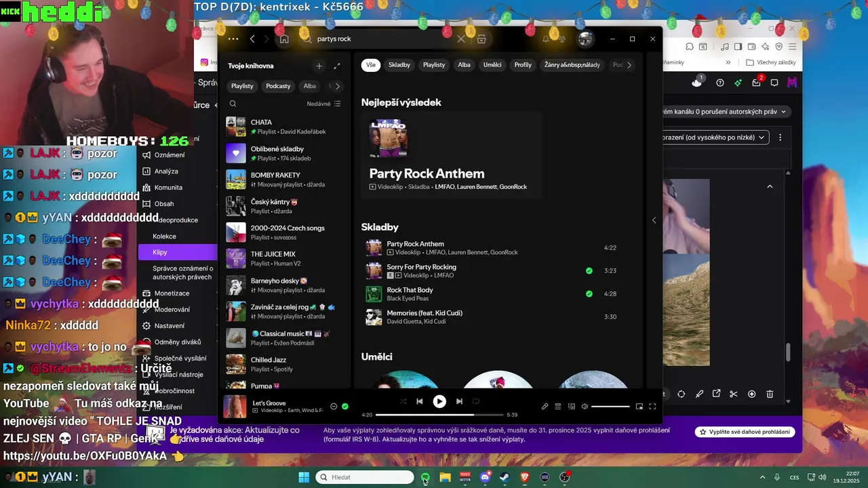Open Spotify miniplayer
Screen dimensions: 868x488
click(639, 407)
